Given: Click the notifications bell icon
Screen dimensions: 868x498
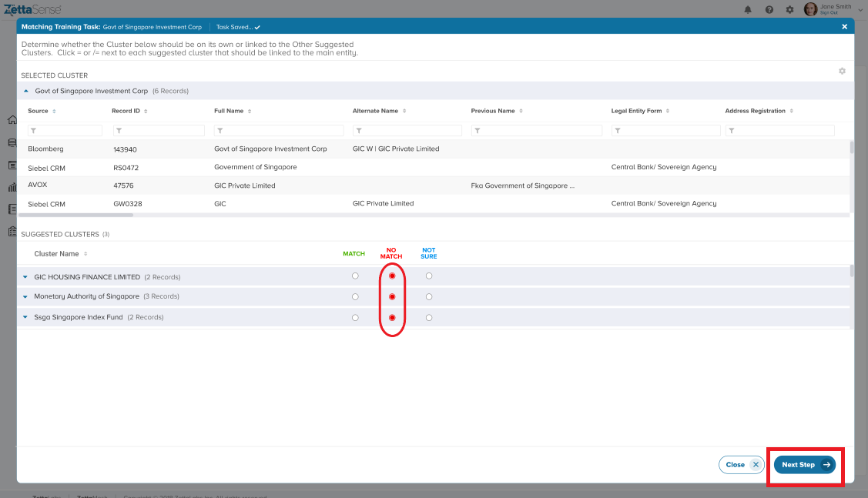Looking at the screenshot, I should (x=748, y=9).
